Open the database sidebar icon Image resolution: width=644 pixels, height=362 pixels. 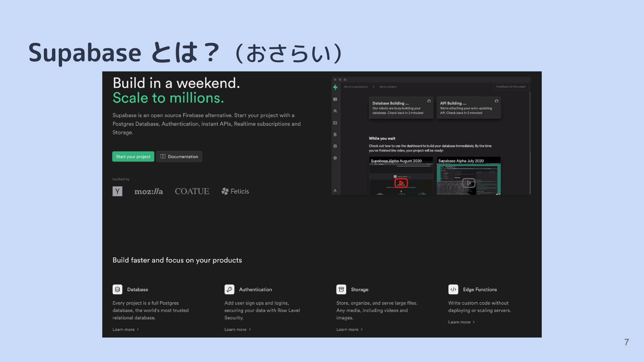(x=335, y=146)
